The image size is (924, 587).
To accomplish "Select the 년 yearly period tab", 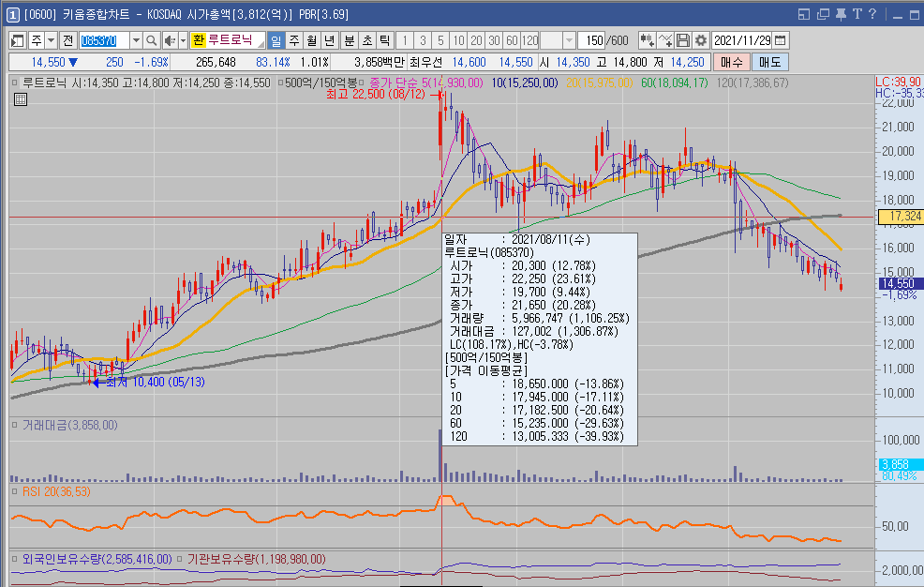I will tap(330, 40).
